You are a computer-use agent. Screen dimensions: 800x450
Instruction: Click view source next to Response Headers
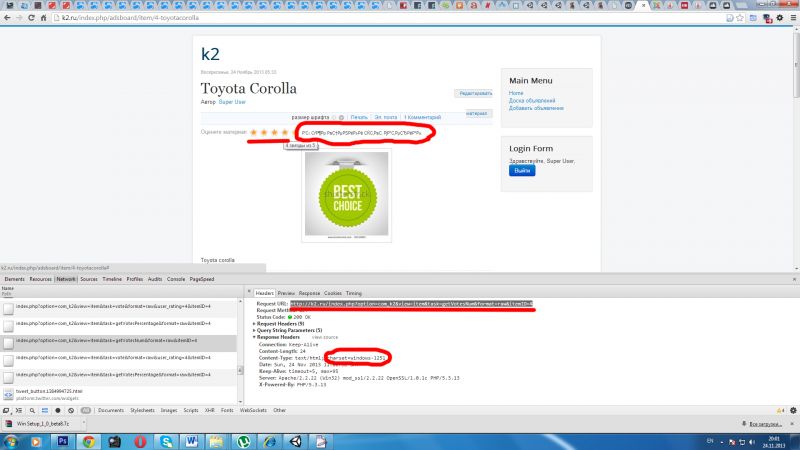tap(325, 337)
